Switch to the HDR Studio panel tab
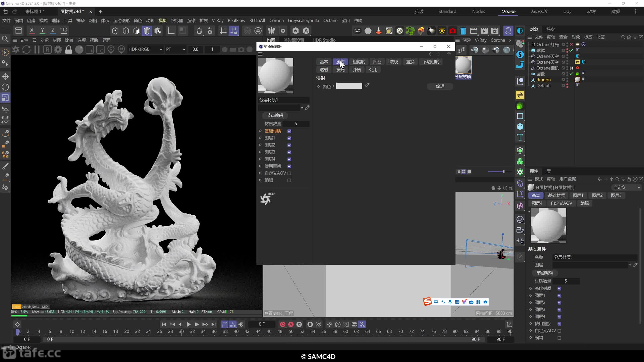The width and height of the screenshot is (644, 362). [324, 40]
